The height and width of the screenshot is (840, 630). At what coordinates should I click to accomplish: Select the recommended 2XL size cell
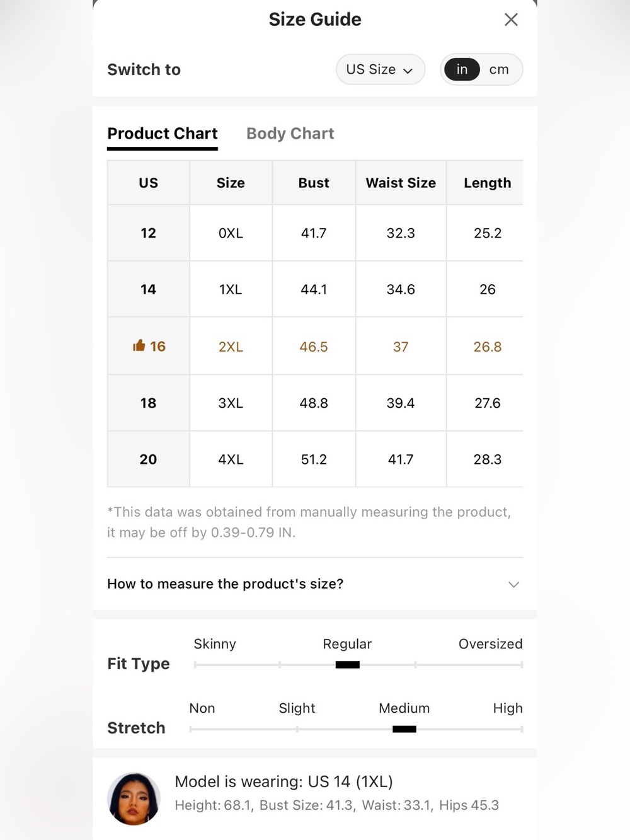(231, 347)
